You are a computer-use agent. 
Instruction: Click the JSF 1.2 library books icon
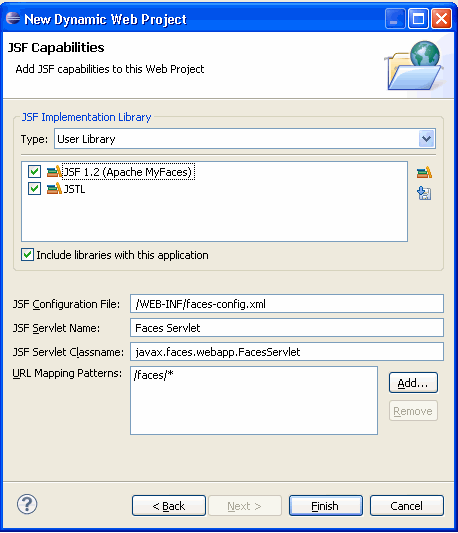click(x=54, y=171)
